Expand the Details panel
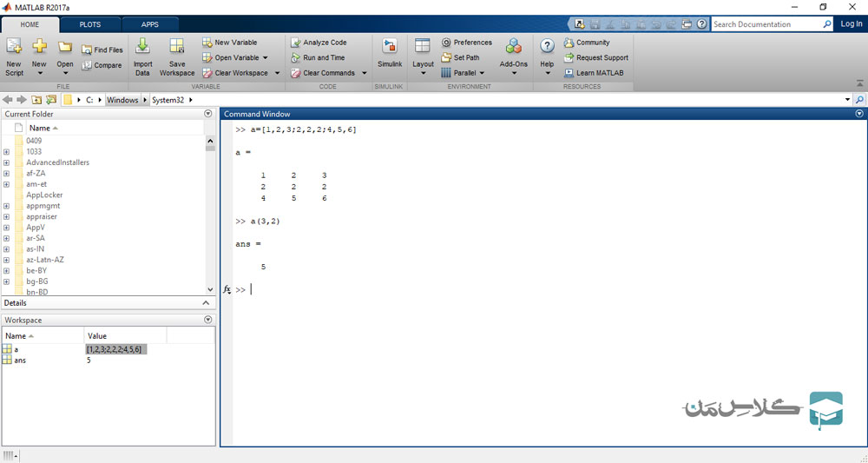 (206, 303)
